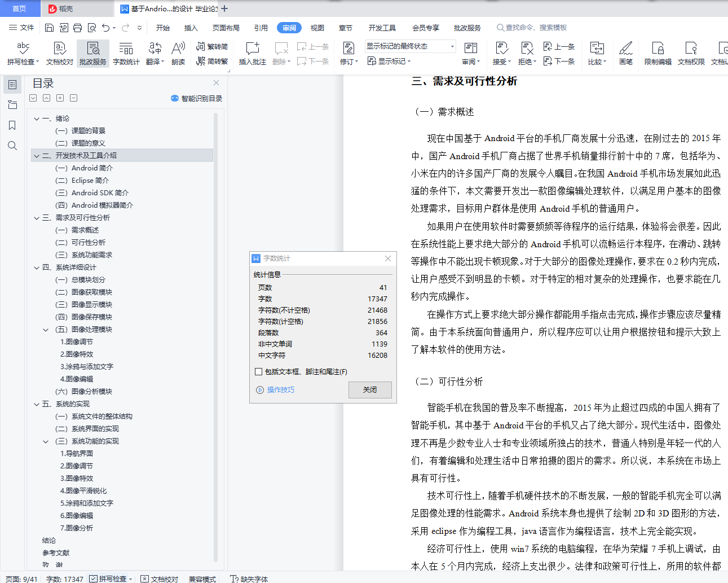Show the 目录 outline sidebar icon
This screenshot has width=728, height=583.
12,85
